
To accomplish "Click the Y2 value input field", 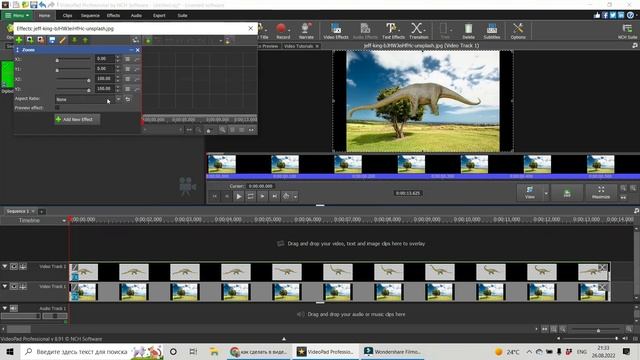I will [104, 88].
